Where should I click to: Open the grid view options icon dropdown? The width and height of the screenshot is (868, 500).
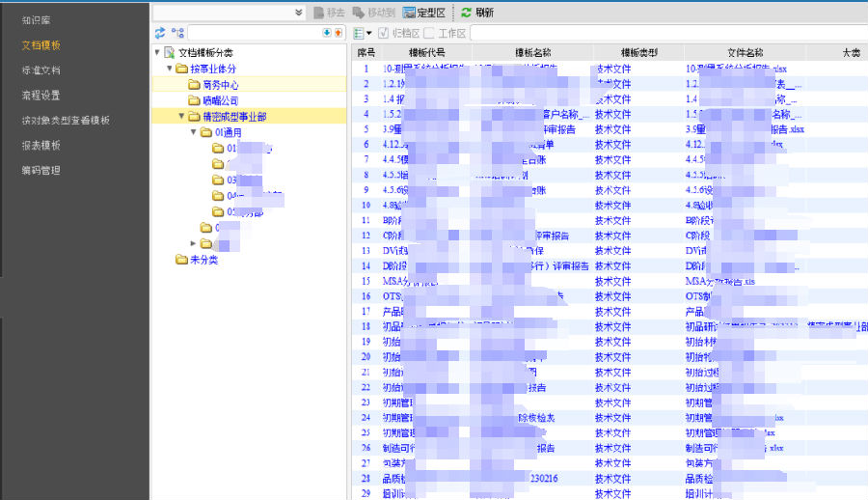click(x=363, y=33)
